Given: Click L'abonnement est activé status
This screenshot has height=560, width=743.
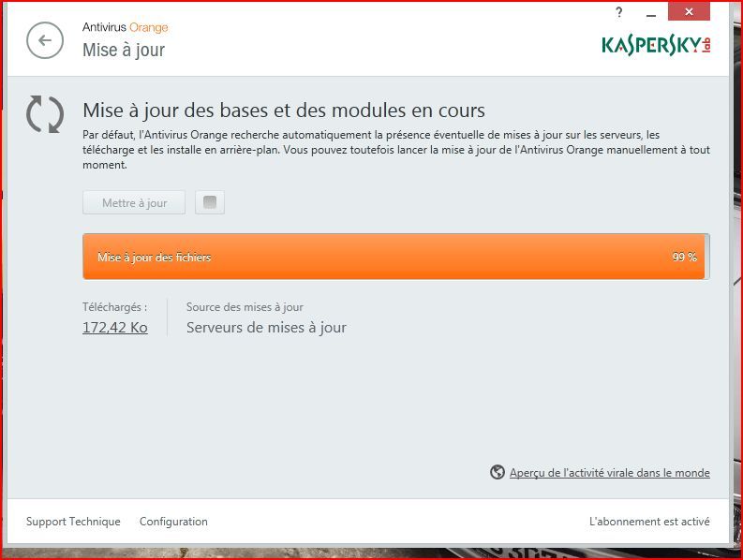Looking at the screenshot, I should (x=649, y=522).
